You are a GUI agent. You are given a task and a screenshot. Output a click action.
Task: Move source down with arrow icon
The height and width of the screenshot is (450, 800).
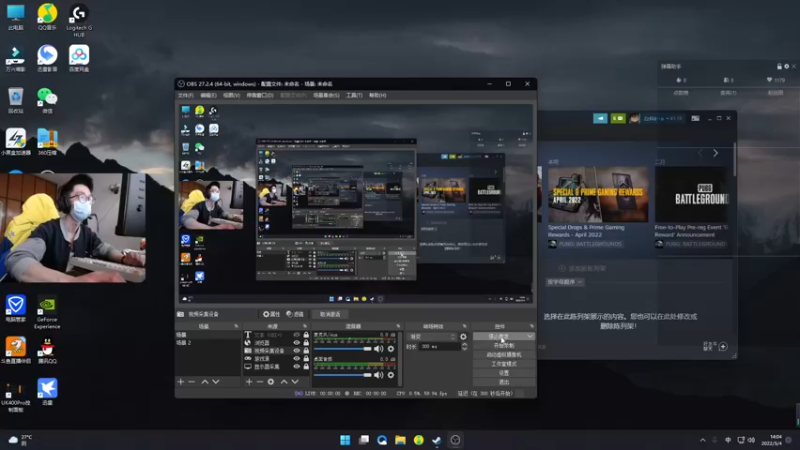tap(295, 382)
